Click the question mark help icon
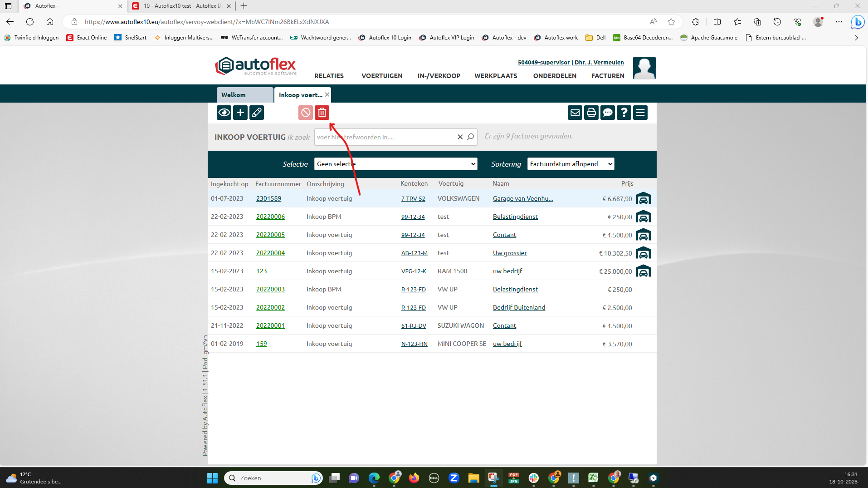868x488 pixels. click(624, 113)
